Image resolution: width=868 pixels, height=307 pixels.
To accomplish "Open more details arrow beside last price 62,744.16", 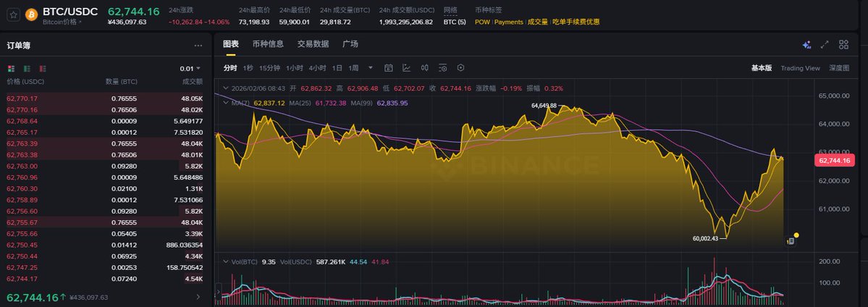I will click(198, 298).
